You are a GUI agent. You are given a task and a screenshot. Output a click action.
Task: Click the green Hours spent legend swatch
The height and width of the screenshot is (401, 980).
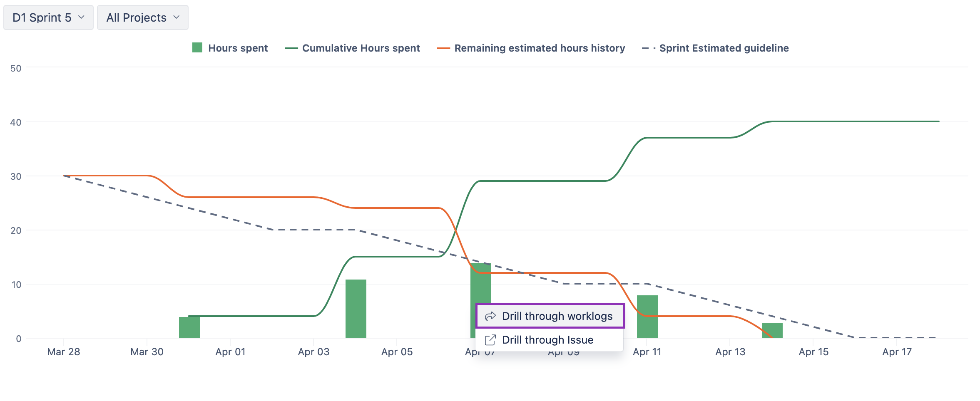197,47
